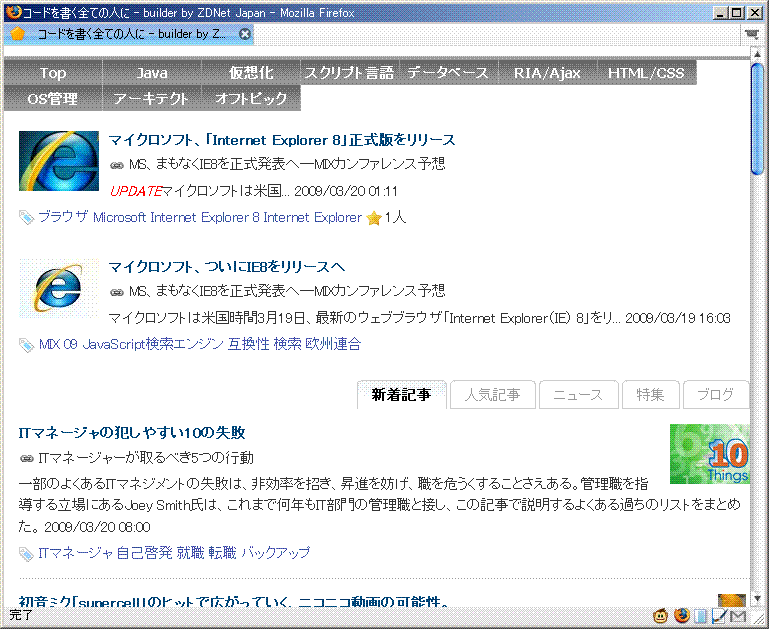
Task: Click chain link icon under ついにIE8 headline
Action: (117, 293)
